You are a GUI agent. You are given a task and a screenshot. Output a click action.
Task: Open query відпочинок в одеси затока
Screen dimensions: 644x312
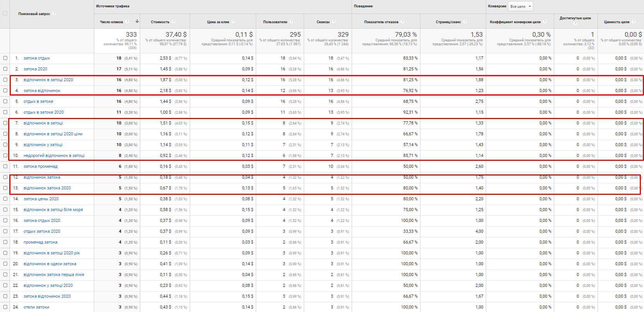point(50,264)
